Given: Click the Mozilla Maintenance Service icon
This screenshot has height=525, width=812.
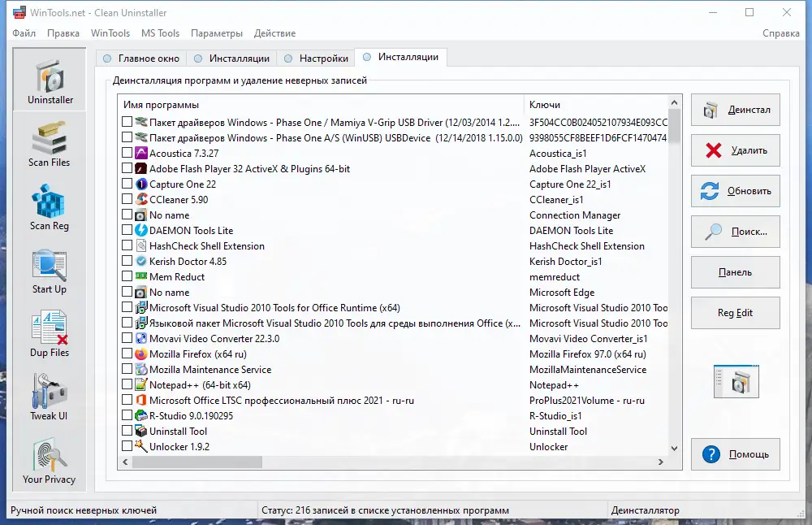Looking at the screenshot, I should tap(141, 369).
